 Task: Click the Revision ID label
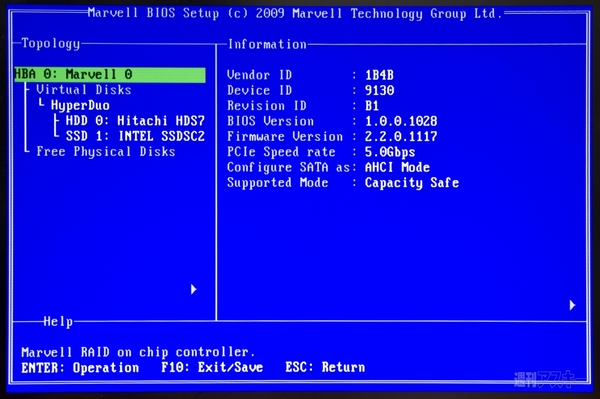[x=267, y=106]
